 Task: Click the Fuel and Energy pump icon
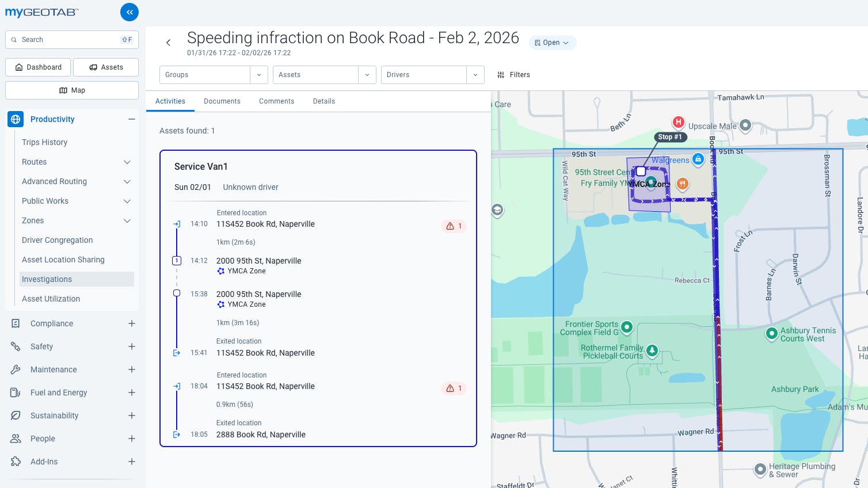(16, 392)
